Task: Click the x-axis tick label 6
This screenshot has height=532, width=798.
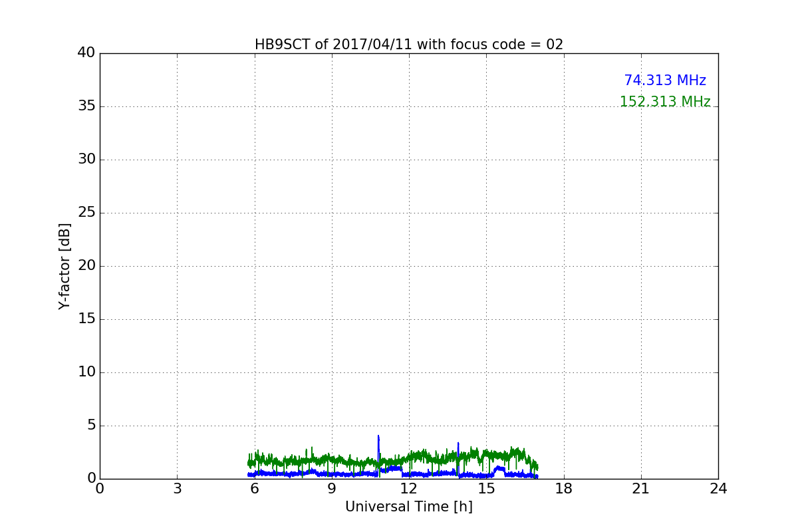Action: [255, 489]
